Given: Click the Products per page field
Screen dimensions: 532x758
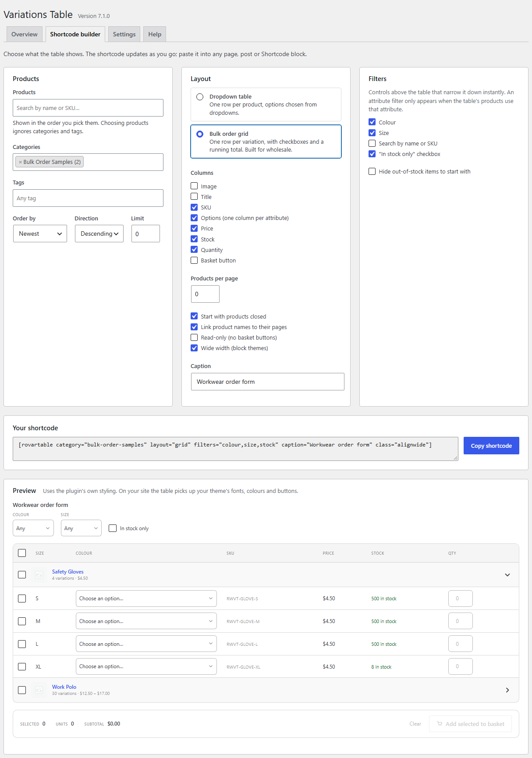Looking at the screenshot, I should [205, 294].
